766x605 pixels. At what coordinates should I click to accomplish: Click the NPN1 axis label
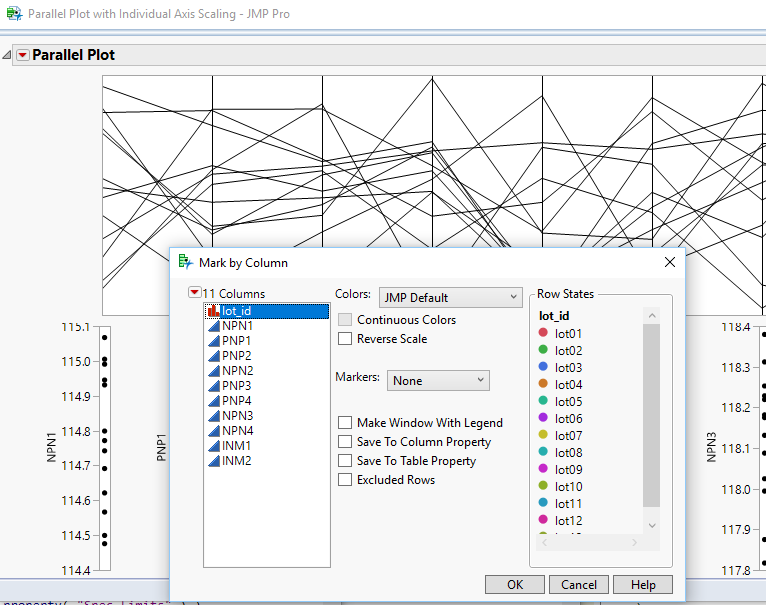51,447
